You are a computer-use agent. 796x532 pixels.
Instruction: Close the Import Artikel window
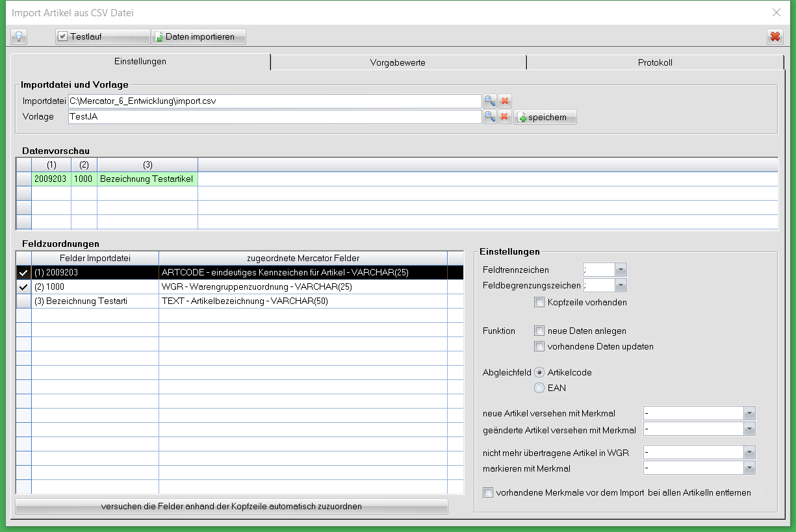tap(776, 12)
